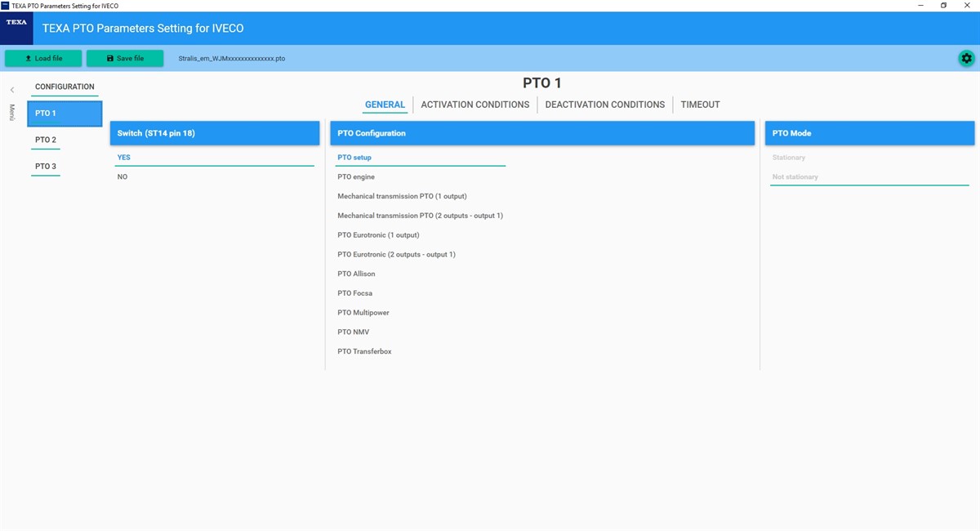Select PTO Transferbox option
Screen dimensions: 980x531
(364, 352)
